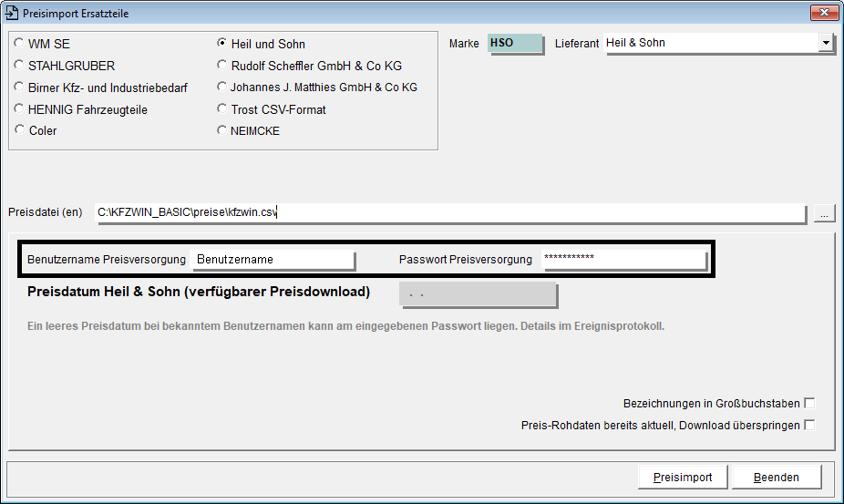Screen dimensions: 844x504
Task: Click the Preisdatum Heil & Sohn date field
Action: click(x=478, y=294)
